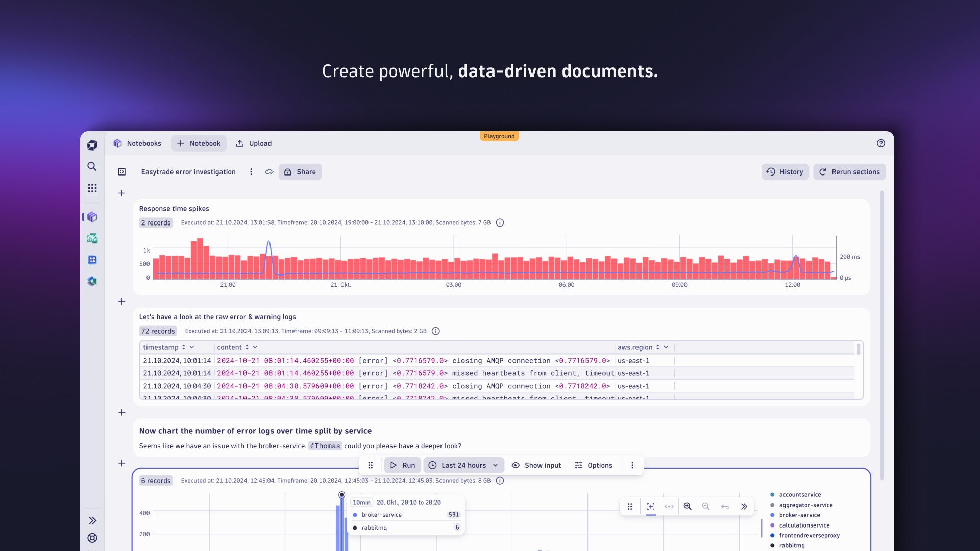The width and height of the screenshot is (980, 551).
Task: Open the cube app icon in sidebar
Action: pyautogui.click(x=92, y=281)
